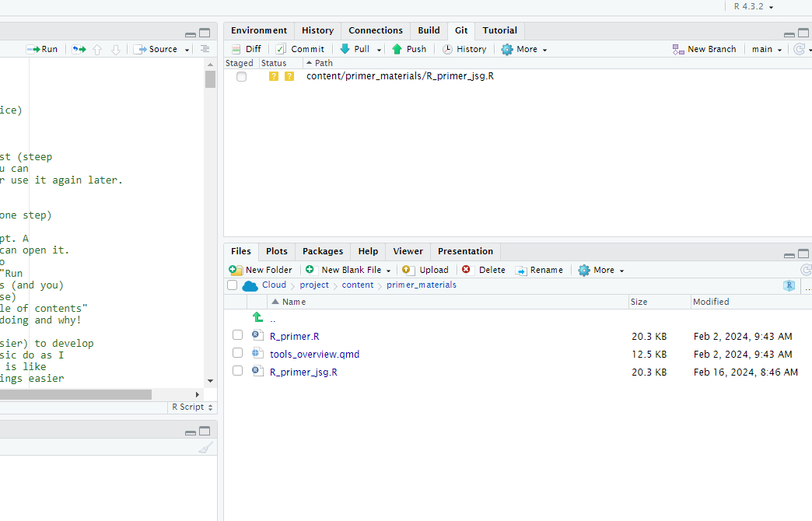The image size is (812, 521).
Task: Upload a file to primer_materials
Action: point(425,269)
